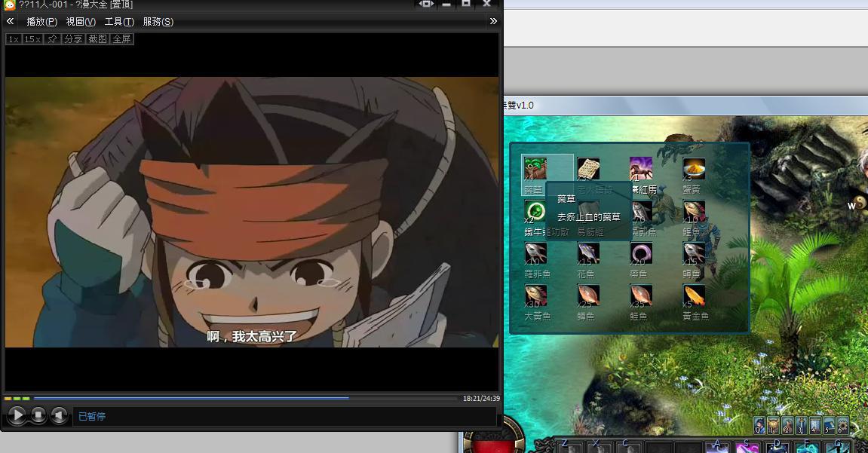Open the scroll shortcut icon numbered 4
Image resolution: width=868 pixels, height=453 pixels.
pos(815,425)
